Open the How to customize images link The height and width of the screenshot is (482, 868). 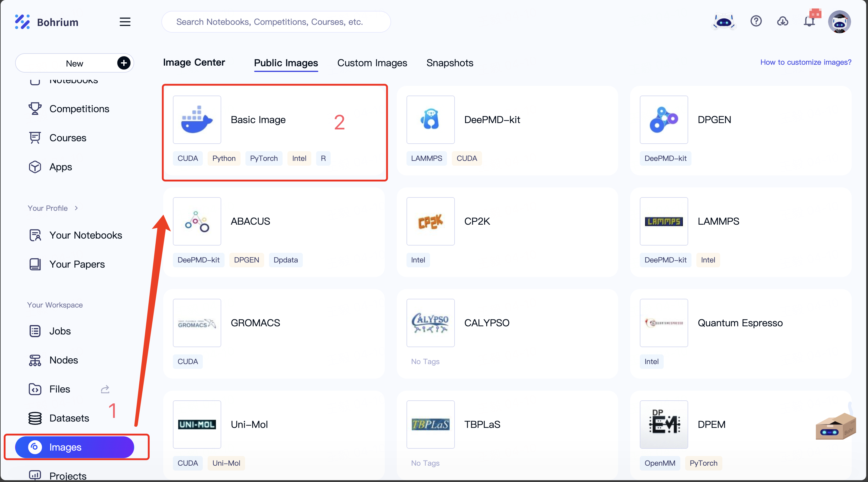(806, 62)
